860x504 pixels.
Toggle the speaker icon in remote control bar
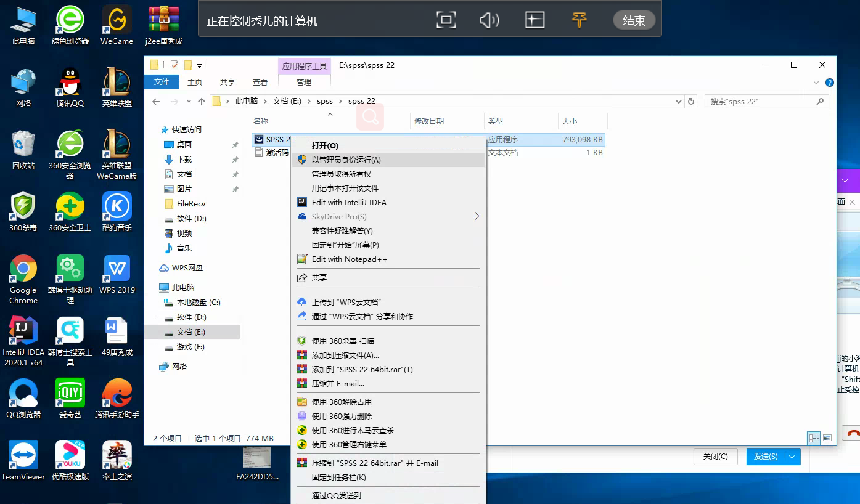(489, 20)
